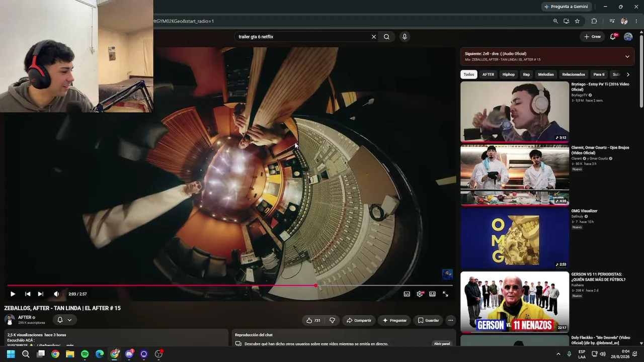Clear the YouTube search box text
The height and width of the screenshot is (362, 644).
pyautogui.click(x=374, y=37)
